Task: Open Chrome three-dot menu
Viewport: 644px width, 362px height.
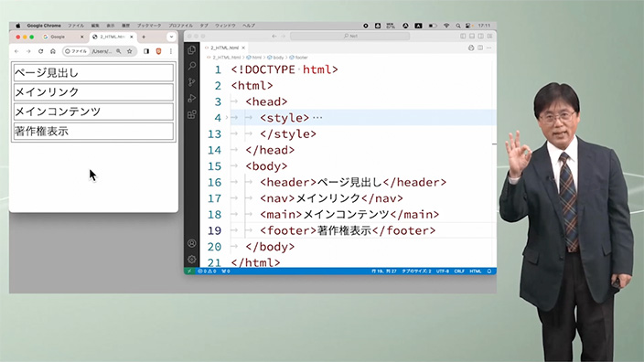Action: (x=171, y=51)
